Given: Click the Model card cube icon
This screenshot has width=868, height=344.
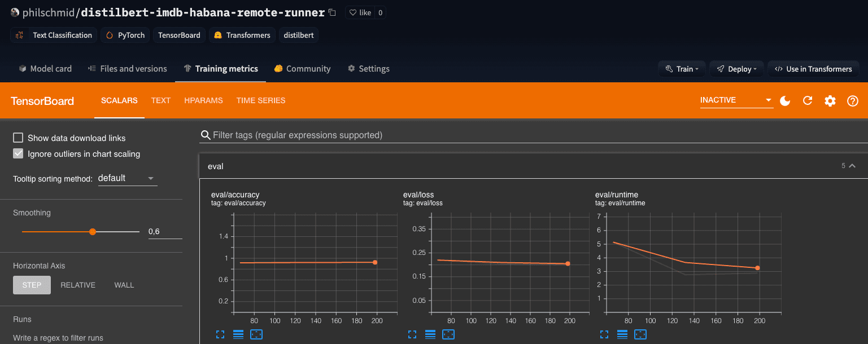Looking at the screenshot, I should 23,69.
